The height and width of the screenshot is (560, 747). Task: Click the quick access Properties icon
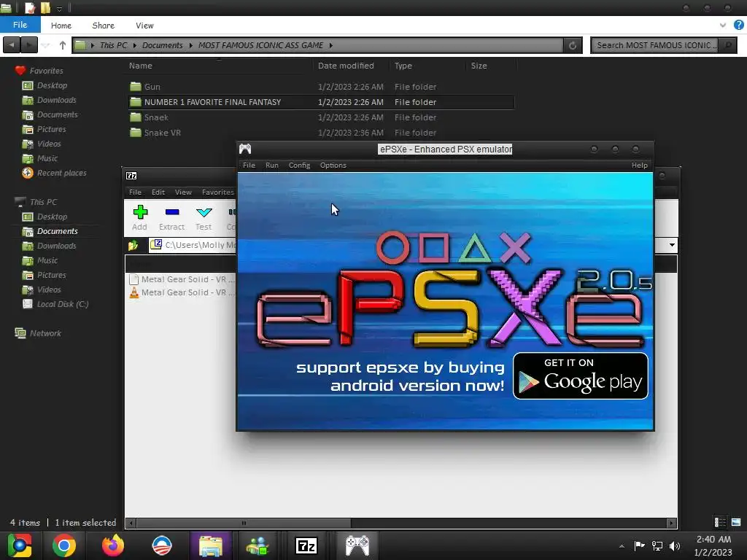pyautogui.click(x=30, y=7)
